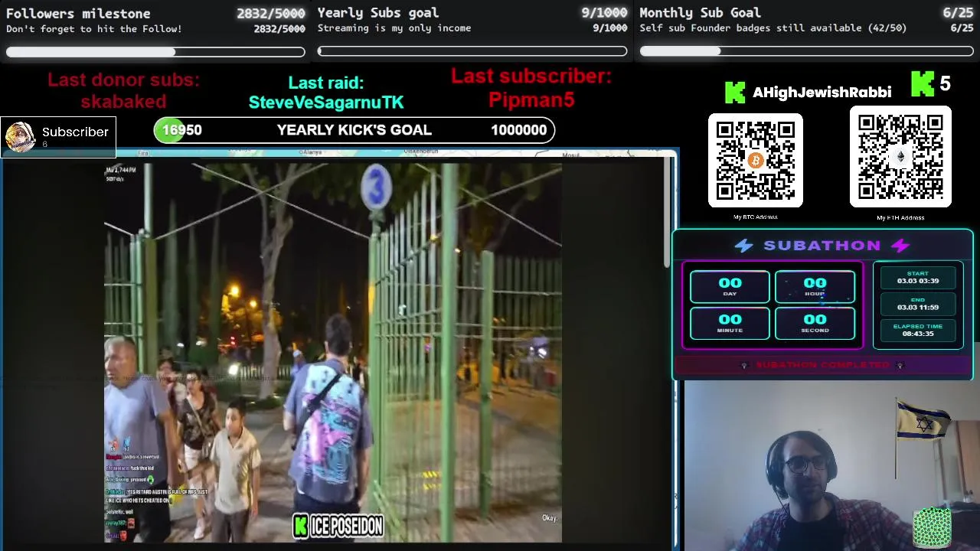Click the Bitcoin address QR code

click(x=755, y=161)
